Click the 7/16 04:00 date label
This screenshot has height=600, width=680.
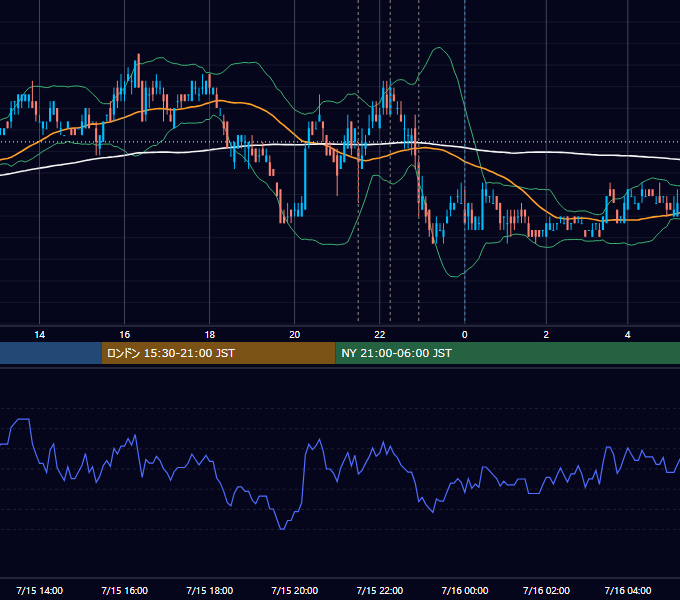628,590
